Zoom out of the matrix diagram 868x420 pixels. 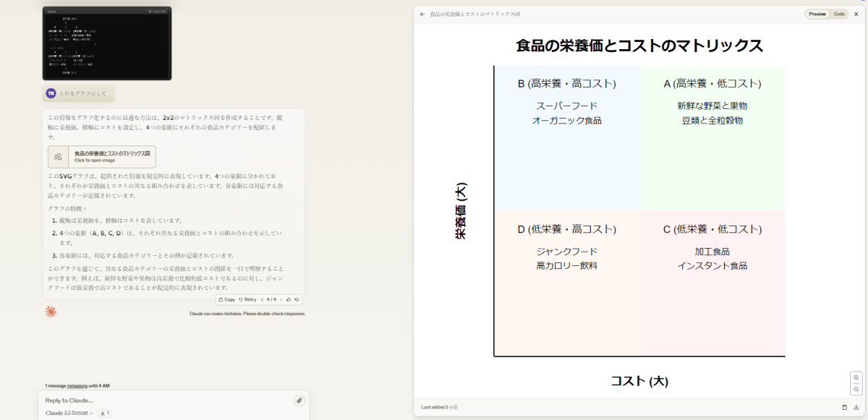(x=856, y=389)
